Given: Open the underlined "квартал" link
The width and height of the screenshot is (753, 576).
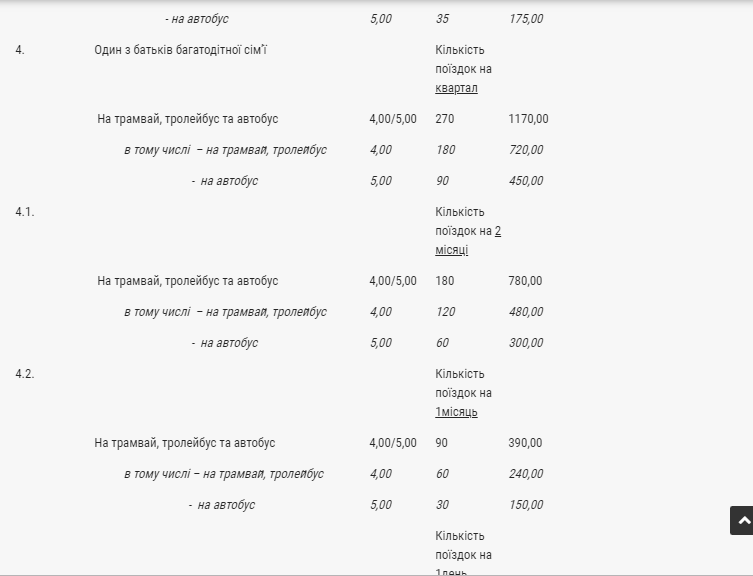Looking at the screenshot, I should tap(456, 88).
